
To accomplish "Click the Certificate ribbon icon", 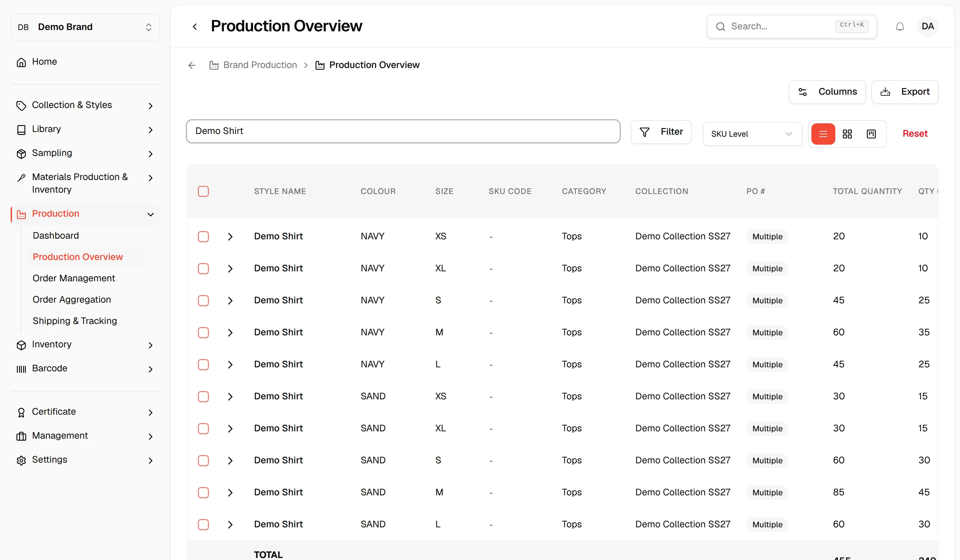I will pos(21,412).
